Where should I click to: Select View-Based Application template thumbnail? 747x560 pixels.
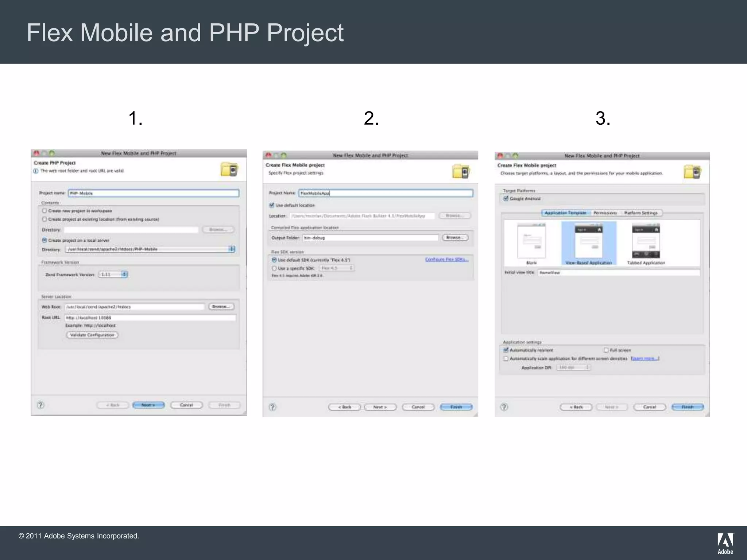click(589, 243)
